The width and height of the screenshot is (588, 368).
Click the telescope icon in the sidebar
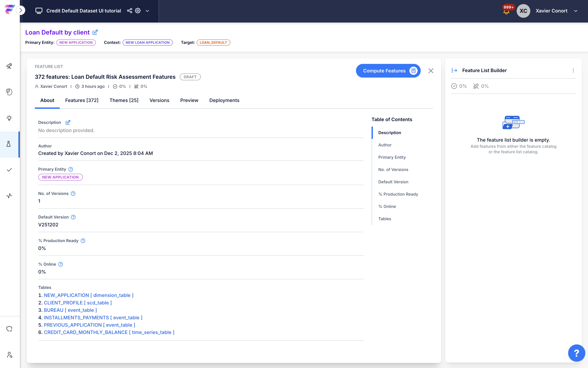coord(9,66)
